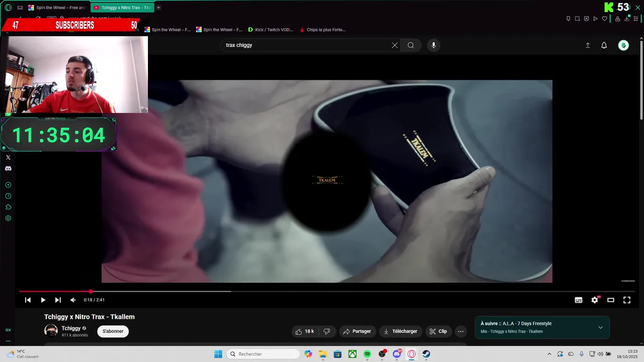Click the S'abonner subscribe button
This screenshot has width=644, height=362.
[x=113, y=331]
